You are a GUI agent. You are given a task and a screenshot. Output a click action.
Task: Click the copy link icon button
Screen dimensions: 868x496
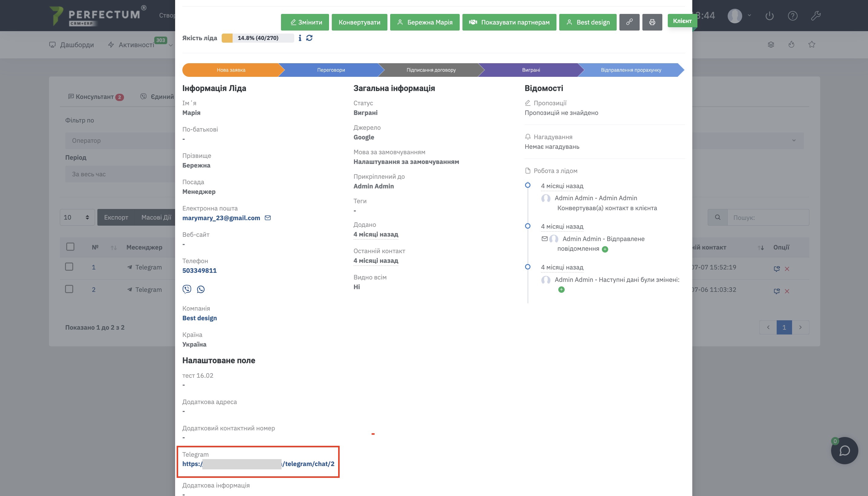629,22
